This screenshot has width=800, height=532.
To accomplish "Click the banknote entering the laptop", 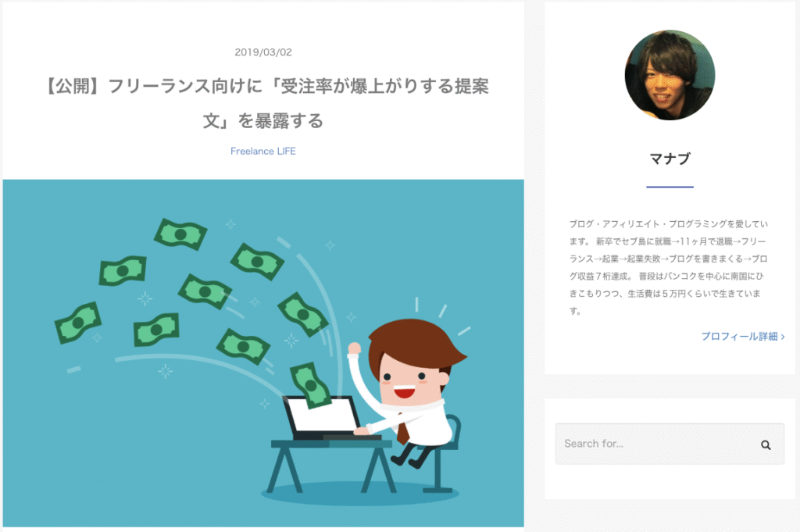I will (x=311, y=385).
